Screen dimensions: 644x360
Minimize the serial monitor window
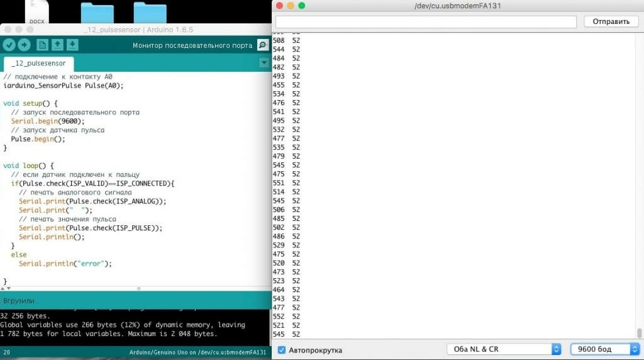coord(290,6)
